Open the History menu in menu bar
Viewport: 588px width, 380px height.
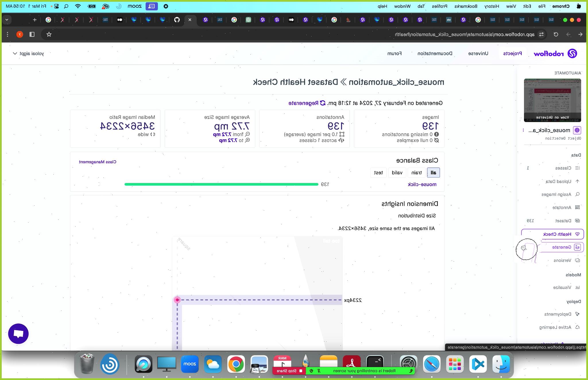pos(492,6)
